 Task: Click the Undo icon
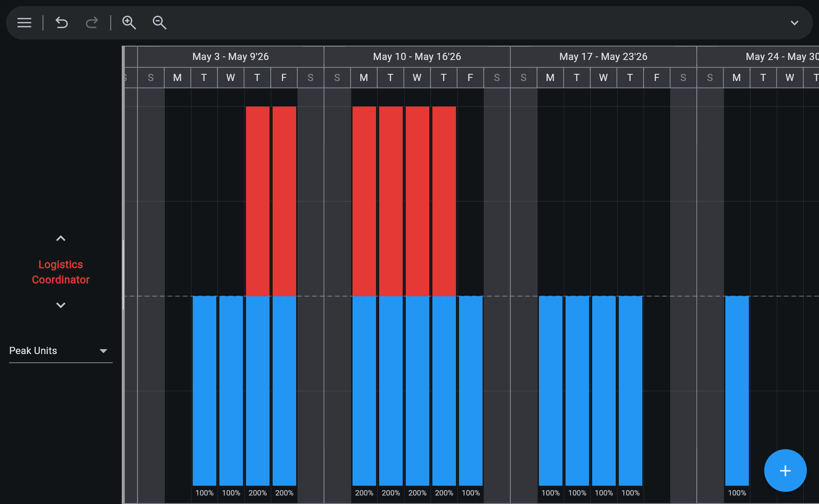coord(61,23)
